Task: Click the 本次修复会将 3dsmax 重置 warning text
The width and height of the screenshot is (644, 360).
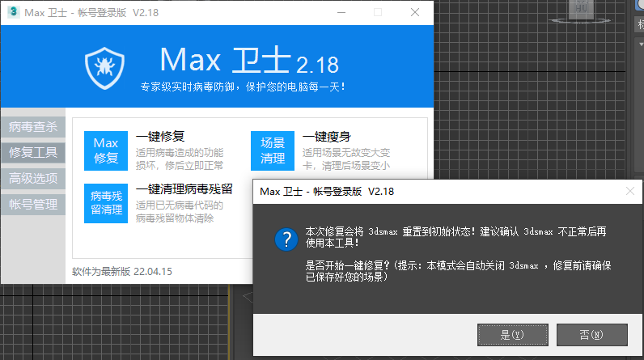Action: (455, 237)
